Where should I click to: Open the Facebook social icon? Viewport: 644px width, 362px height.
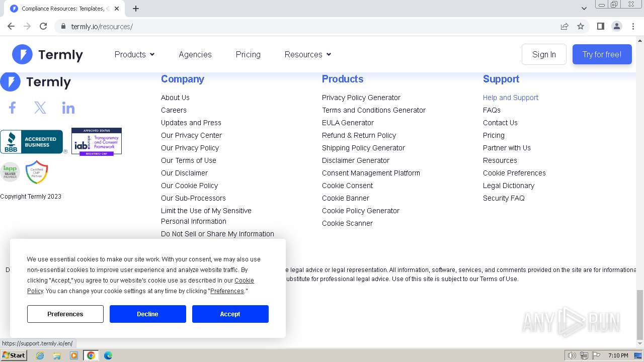click(12, 108)
